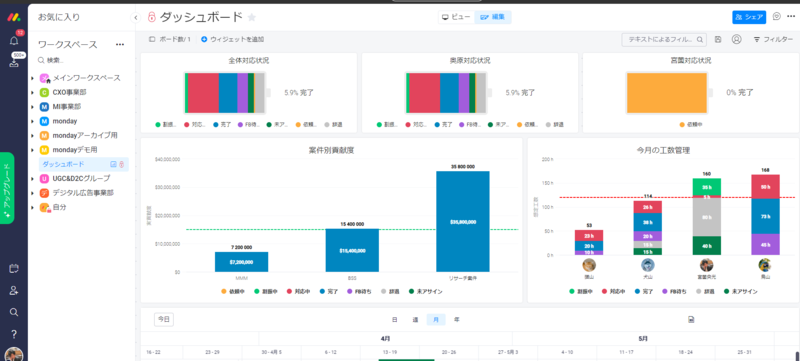Screen dimensions: 800x361
Task: Click 犬山 avatar in 工数管理 chart
Action: click(x=647, y=265)
